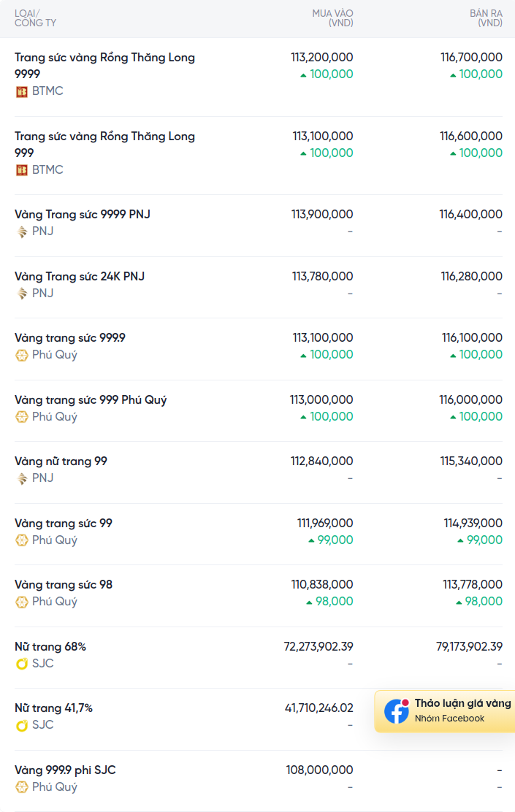Select the Vàng trang sức 98 title

tap(64, 585)
